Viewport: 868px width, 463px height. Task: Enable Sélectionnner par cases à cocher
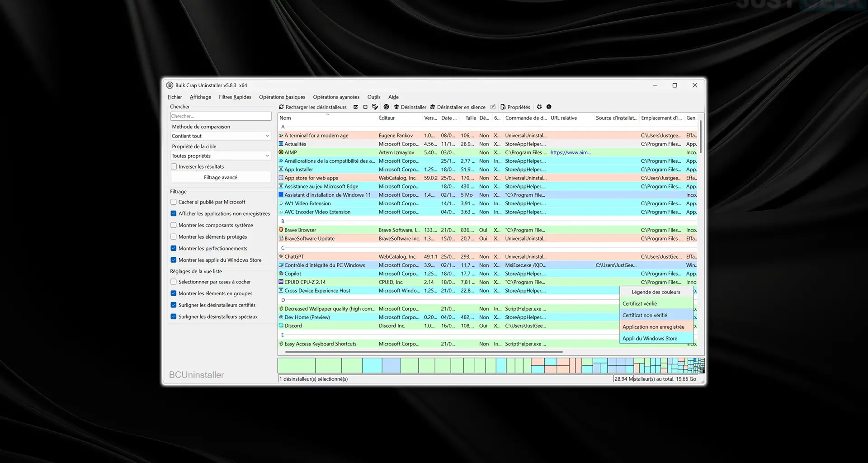[x=174, y=282]
